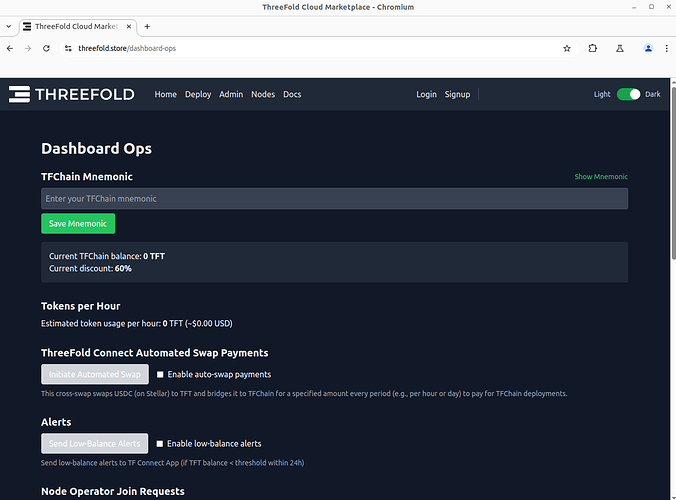The height and width of the screenshot is (500, 676).
Task: Click the Dashboard Ops heading
Action: pos(97,148)
